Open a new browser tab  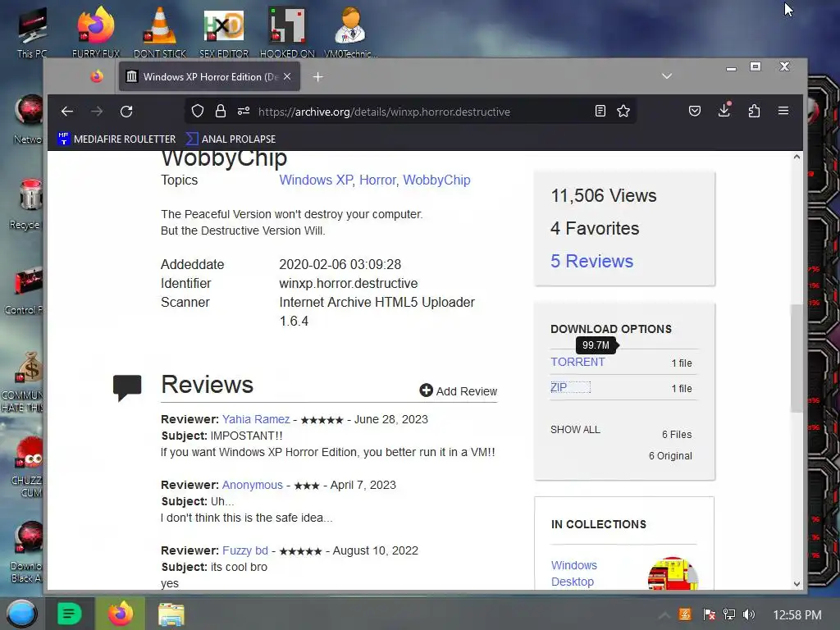pyautogui.click(x=318, y=77)
